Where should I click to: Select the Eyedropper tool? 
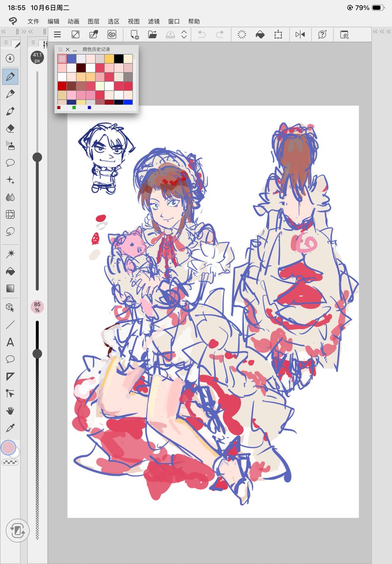click(10, 428)
